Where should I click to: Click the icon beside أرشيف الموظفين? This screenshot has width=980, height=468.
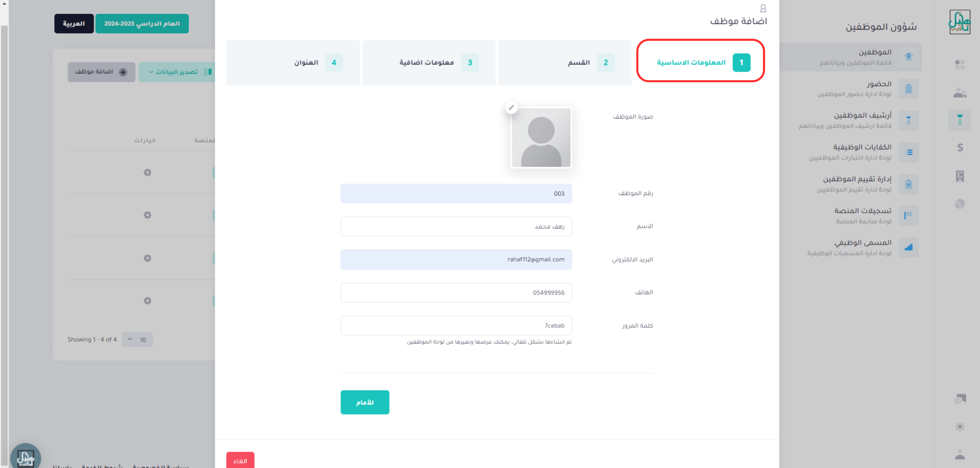click(908, 121)
